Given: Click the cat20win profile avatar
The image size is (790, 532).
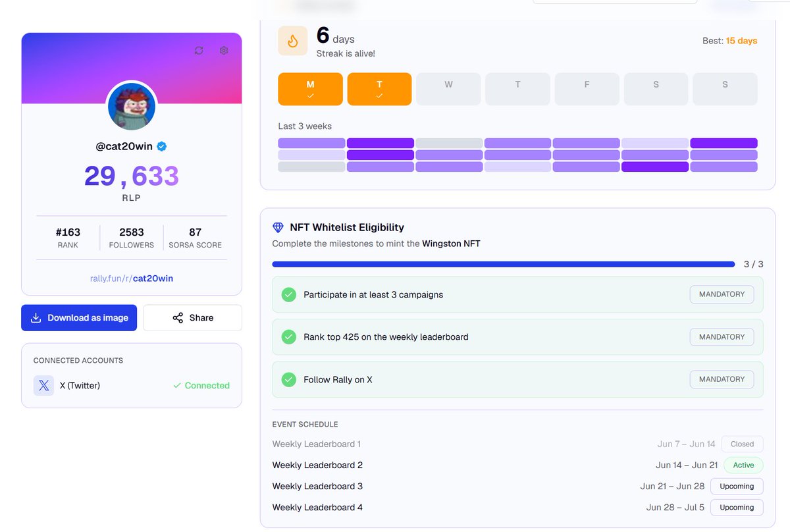Looking at the screenshot, I should click(132, 107).
